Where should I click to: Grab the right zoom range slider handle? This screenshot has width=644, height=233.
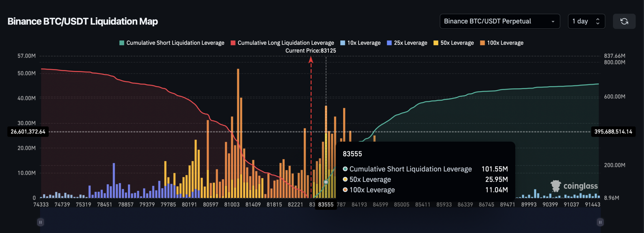click(x=600, y=222)
